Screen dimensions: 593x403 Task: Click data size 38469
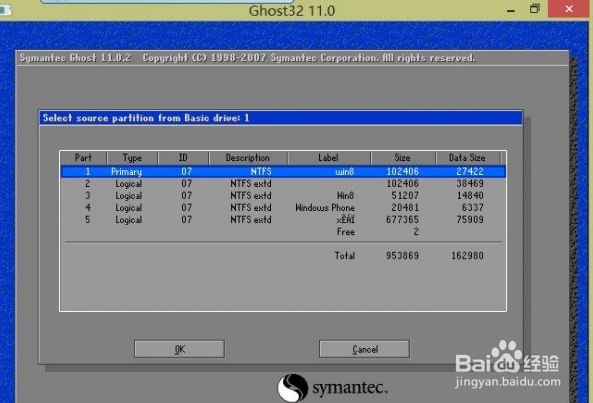point(470,184)
